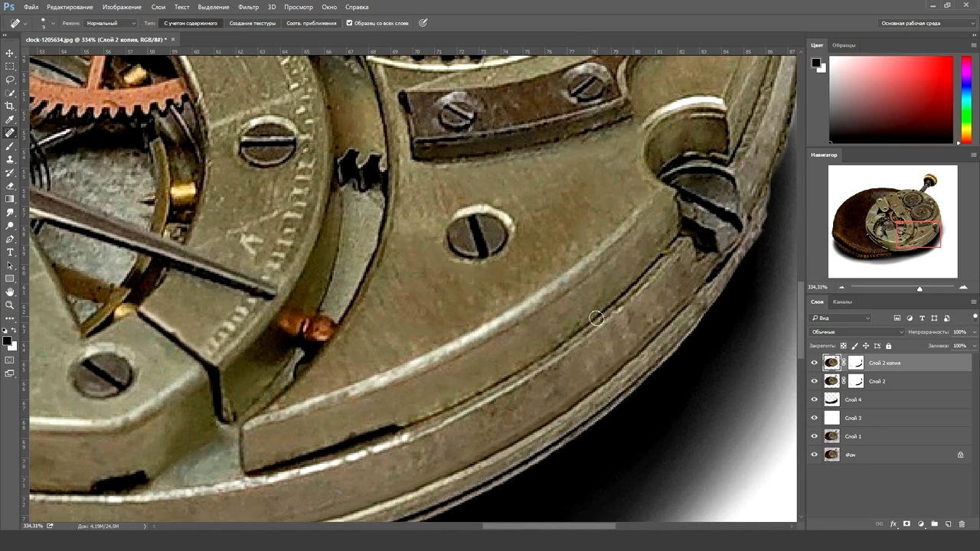Add a layer style with fx icon
Screen dimensions: 980x551
[893, 524]
